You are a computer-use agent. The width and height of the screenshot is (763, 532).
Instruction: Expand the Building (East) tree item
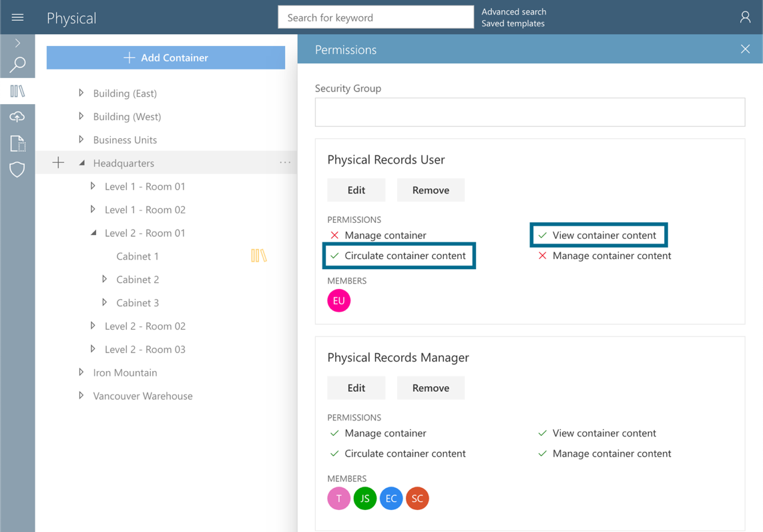click(80, 93)
